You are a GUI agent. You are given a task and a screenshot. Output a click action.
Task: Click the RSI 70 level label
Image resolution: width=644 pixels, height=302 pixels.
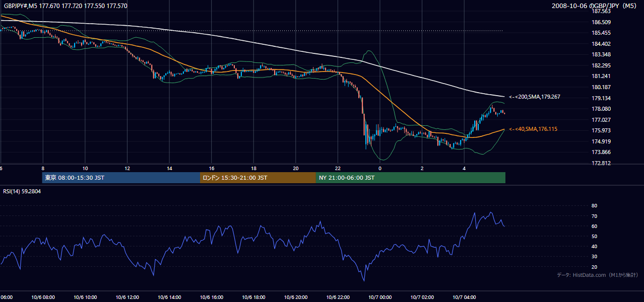tap(594, 216)
